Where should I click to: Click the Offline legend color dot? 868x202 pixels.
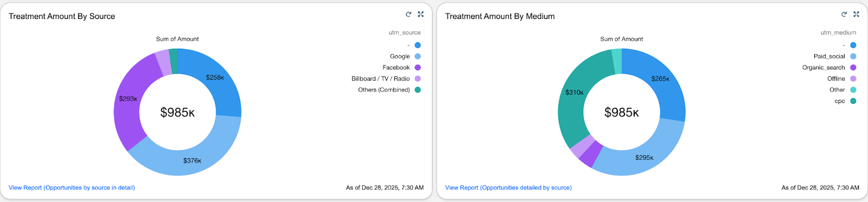coord(853,79)
